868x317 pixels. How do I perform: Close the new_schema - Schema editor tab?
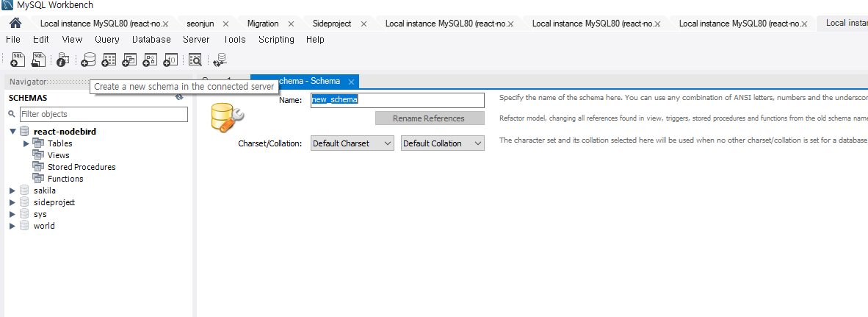tap(351, 82)
